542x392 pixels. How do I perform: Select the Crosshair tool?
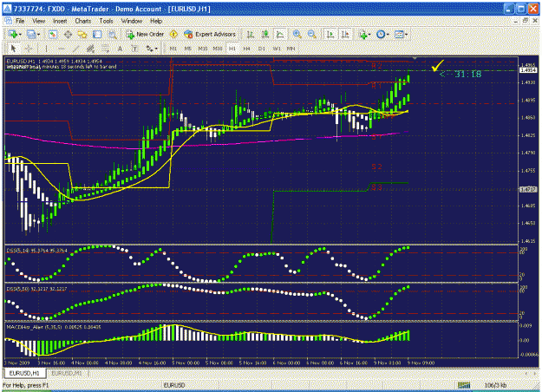[29, 49]
